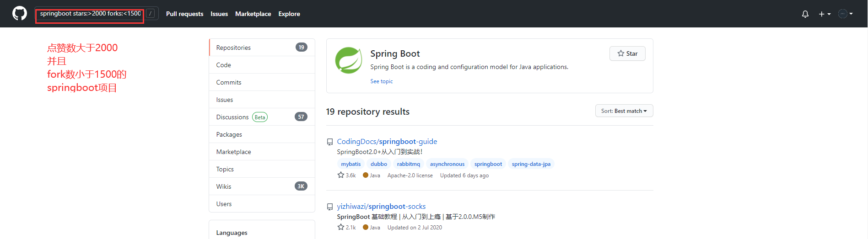Select Code filter in sidebar
Screen dimensions: 868x239
click(262, 65)
